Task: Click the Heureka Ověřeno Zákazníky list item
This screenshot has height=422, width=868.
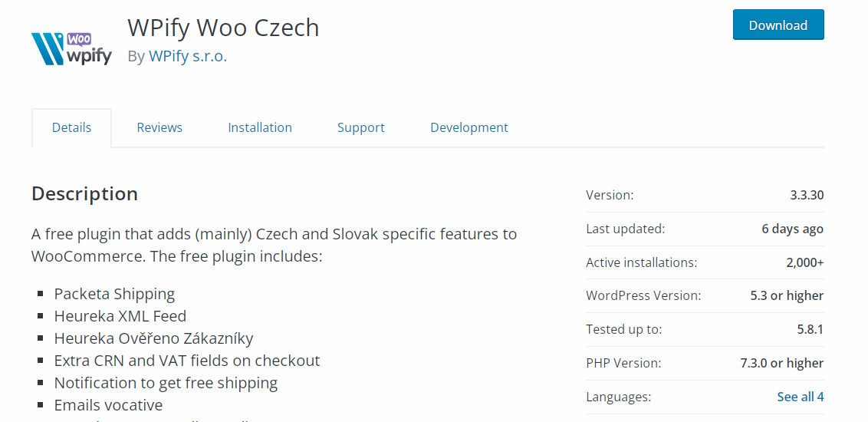Action: 153,338
